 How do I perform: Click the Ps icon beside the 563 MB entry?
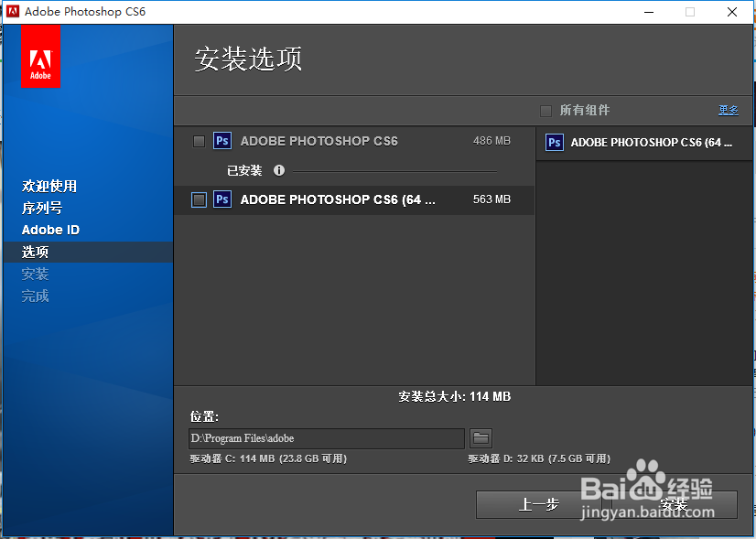[222, 199]
